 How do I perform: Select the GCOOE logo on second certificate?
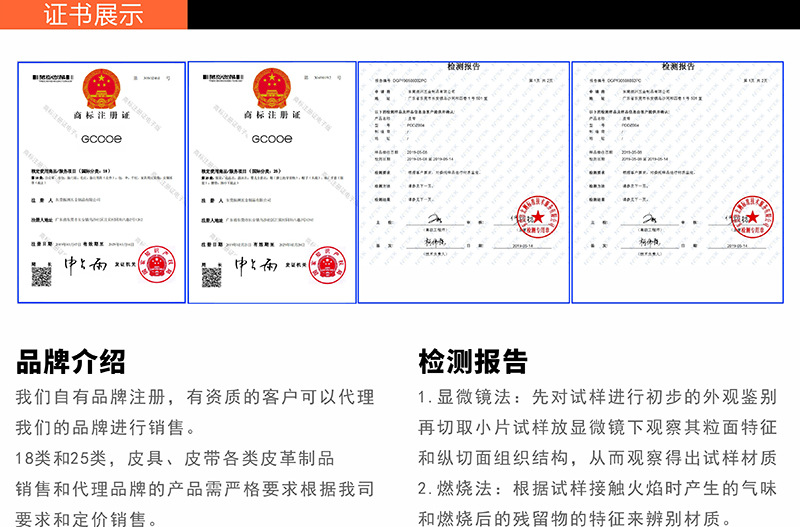pos(271,139)
